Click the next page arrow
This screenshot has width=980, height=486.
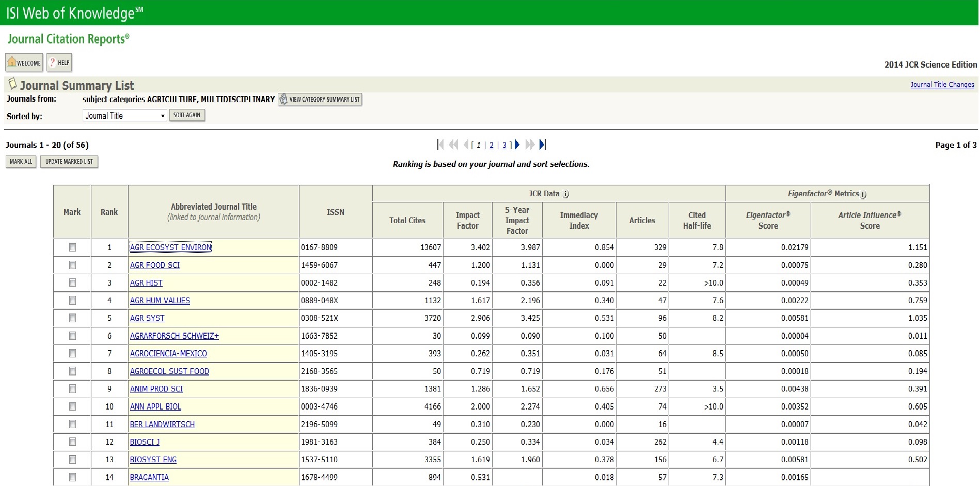coord(517,145)
